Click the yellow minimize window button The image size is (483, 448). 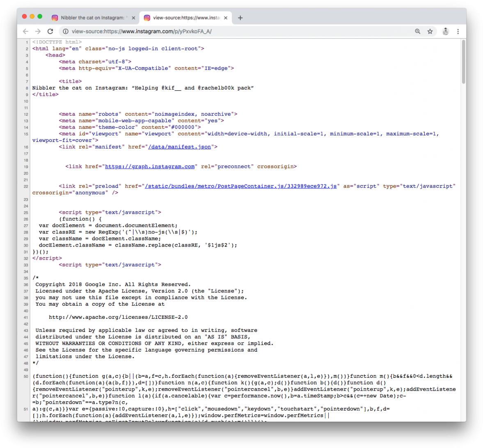32,16
